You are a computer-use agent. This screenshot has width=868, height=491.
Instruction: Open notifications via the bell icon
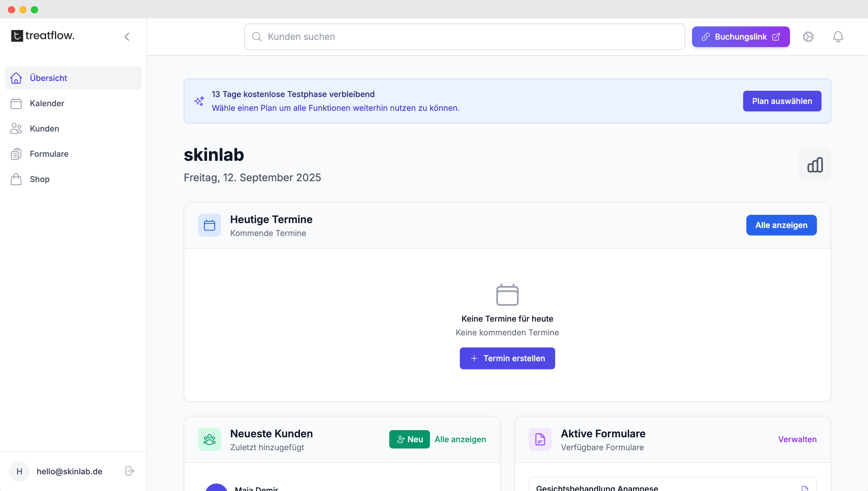[x=838, y=36]
